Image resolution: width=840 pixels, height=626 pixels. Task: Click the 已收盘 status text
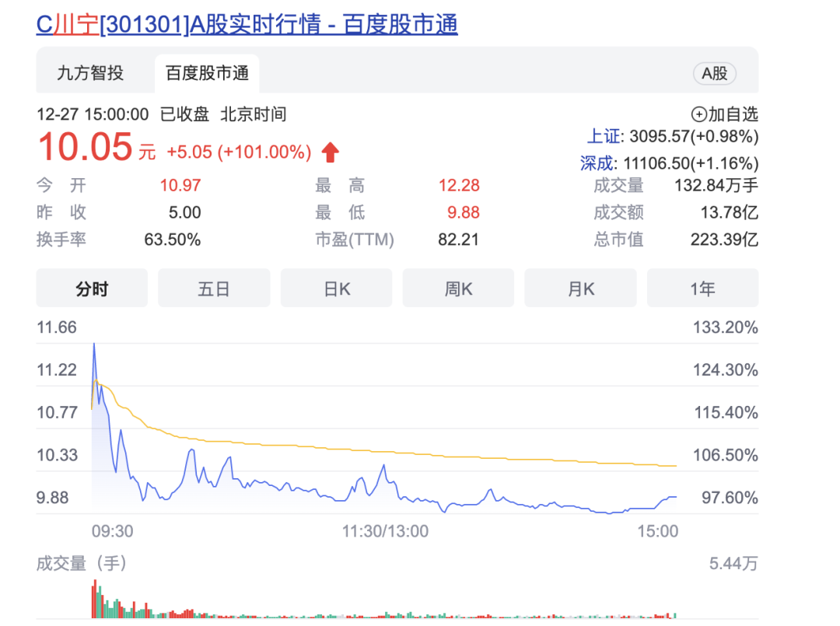(x=184, y=114)
